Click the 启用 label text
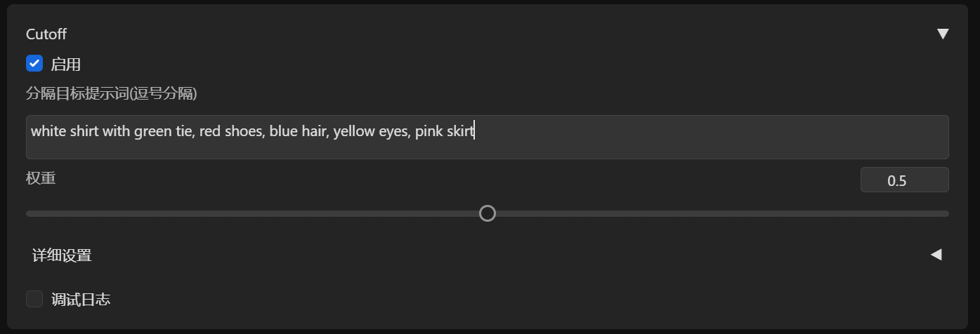Screen dimensions: 980x334 point(66,65)
